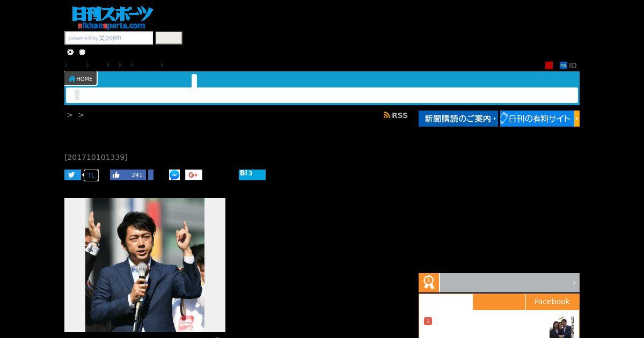The image size is (644, 338).
Task: Select the first search scope radio button
Action: click(70, 52)
